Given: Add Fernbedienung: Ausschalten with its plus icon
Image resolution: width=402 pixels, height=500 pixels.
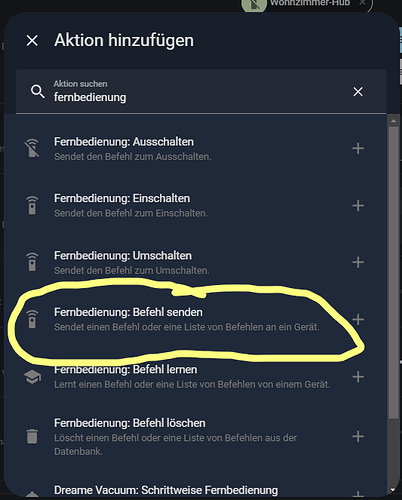Looking at the screenshot, I should pos(358,148).
